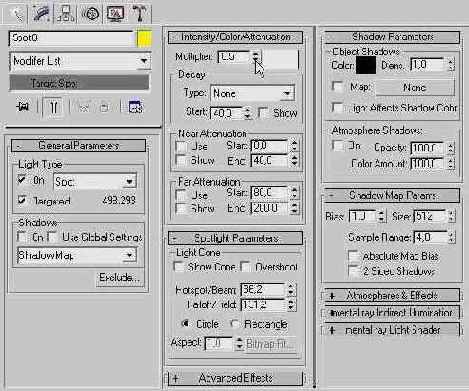Expand the Atmospheres & Effects rollout
This screenshot has width=469, height=391.
(392, 295)
